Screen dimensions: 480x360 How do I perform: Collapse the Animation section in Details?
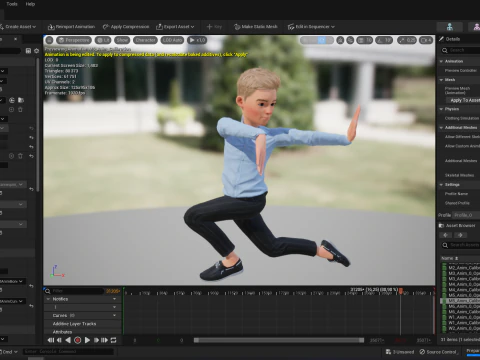441,61
